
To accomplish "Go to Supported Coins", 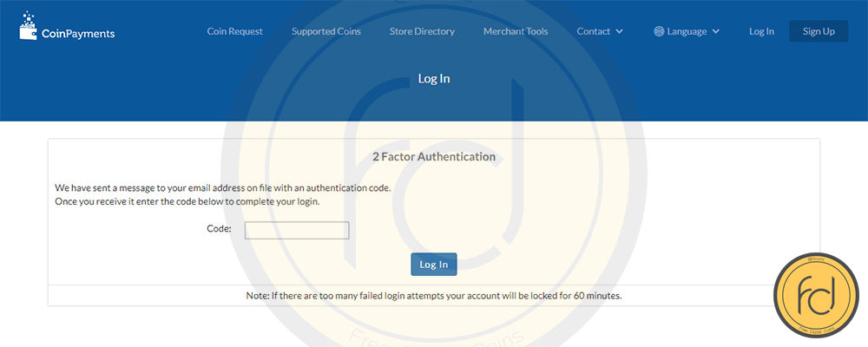I will [x=326, y=31].
